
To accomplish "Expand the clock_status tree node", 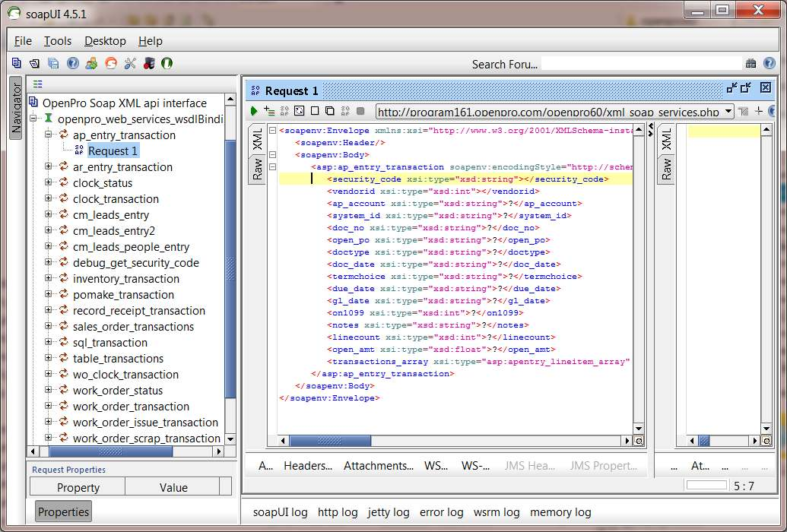I will [49, 183].
